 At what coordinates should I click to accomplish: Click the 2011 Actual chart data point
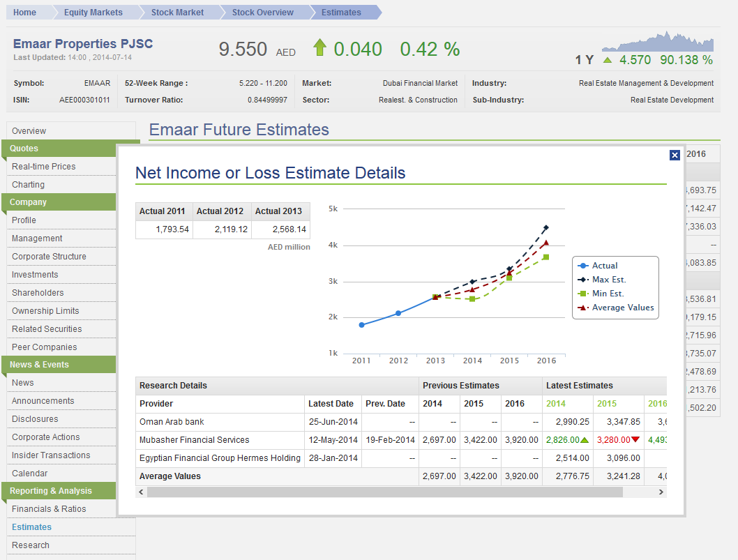tap(361, 325)
